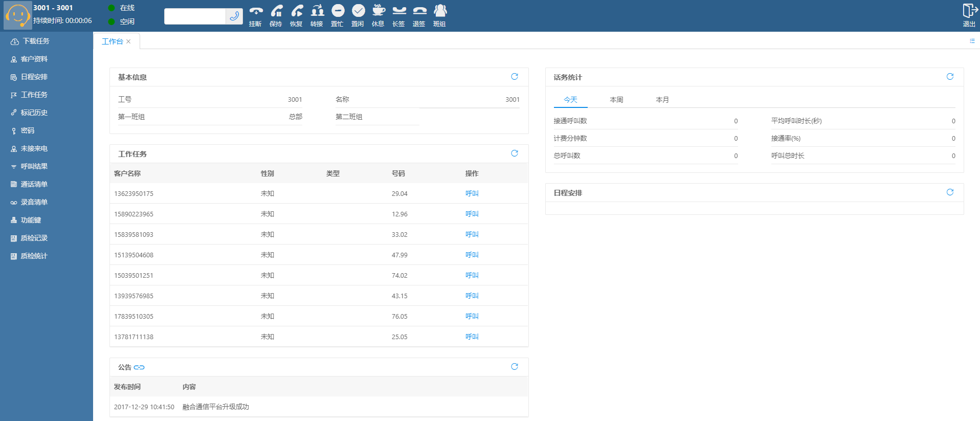Click the 退出 exit icon
Viewport: 980px width, 421px height.
969,11
